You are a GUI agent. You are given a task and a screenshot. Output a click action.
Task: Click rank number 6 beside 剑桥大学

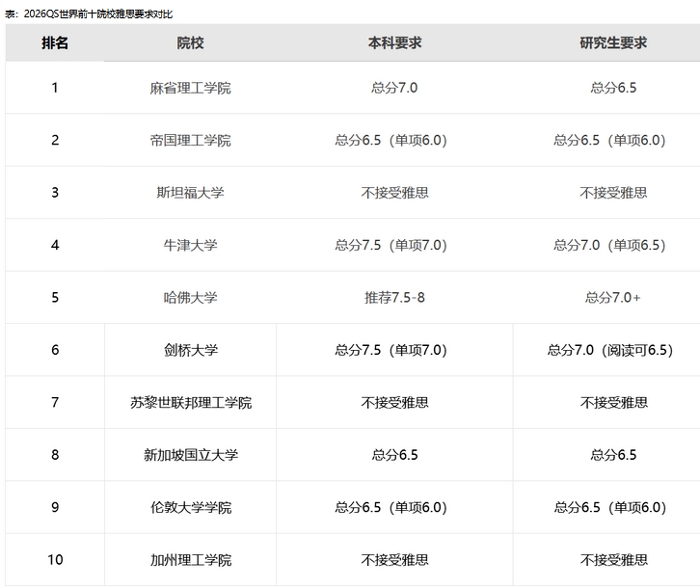(55, 350)
